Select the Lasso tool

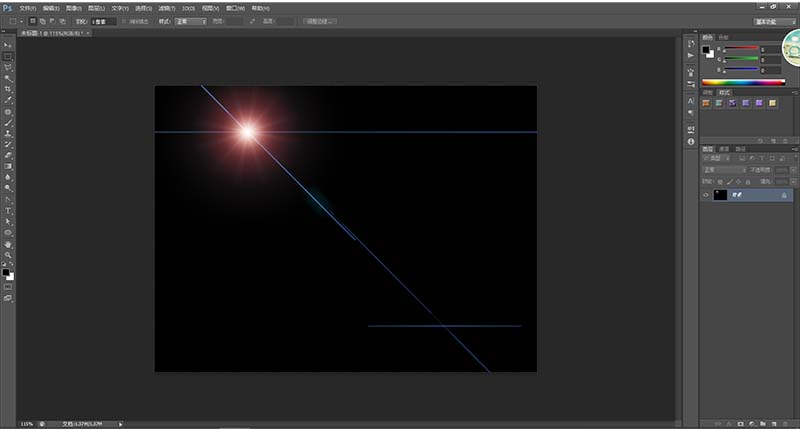pyautogui.click(x=8, y=67)
